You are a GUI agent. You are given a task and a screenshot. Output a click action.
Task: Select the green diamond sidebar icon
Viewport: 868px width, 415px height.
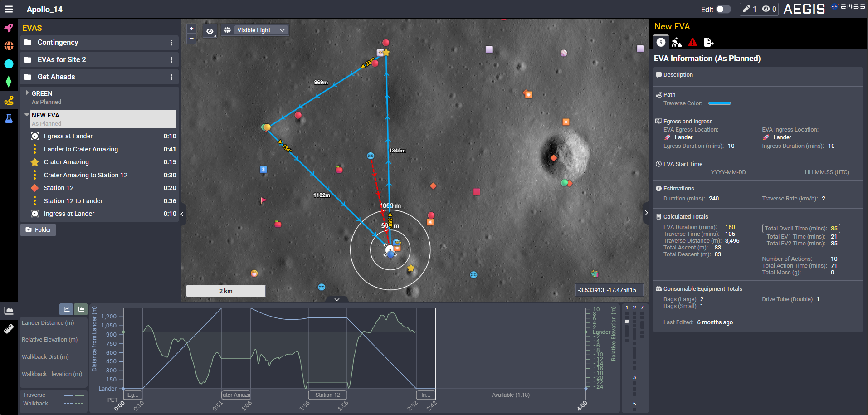click(x=9, y=82)
